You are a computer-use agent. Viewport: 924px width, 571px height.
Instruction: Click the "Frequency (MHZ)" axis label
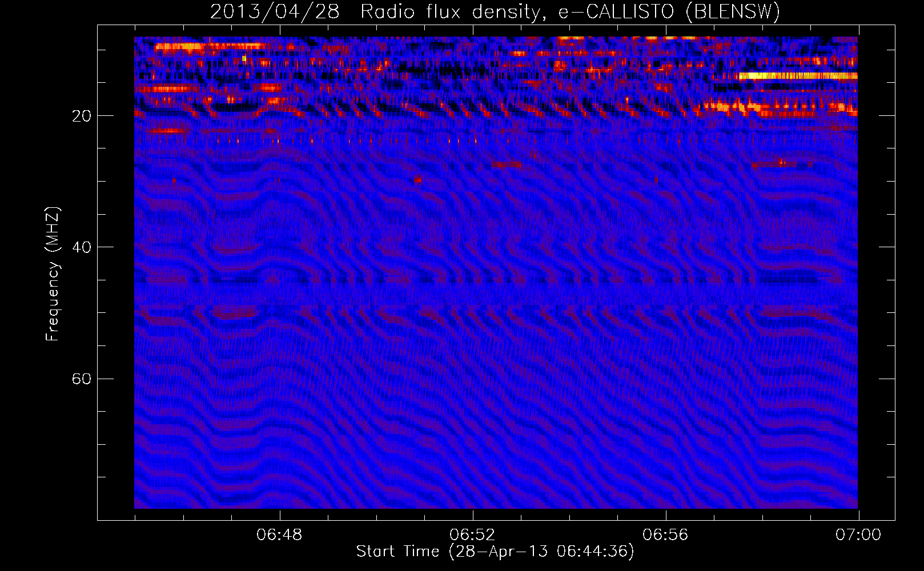(53, 274)
